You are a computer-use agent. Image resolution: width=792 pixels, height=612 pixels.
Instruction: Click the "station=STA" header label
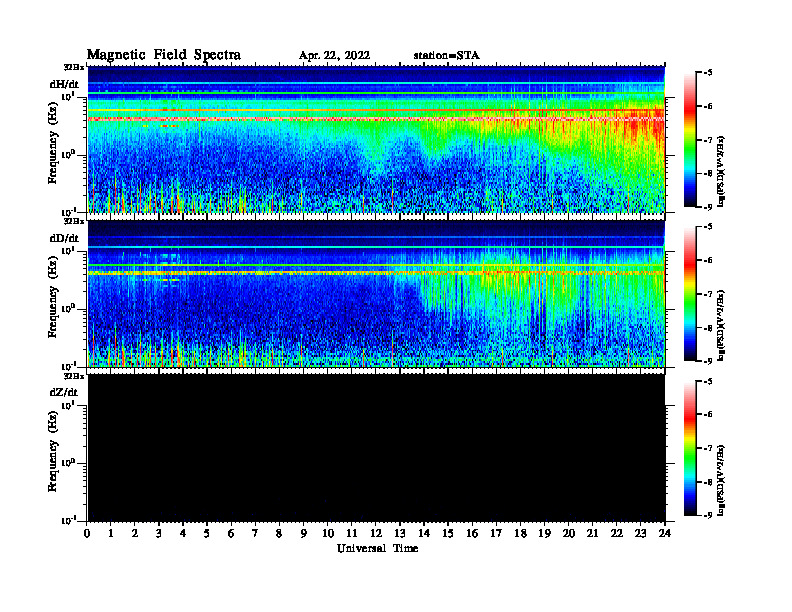[447, 56]
